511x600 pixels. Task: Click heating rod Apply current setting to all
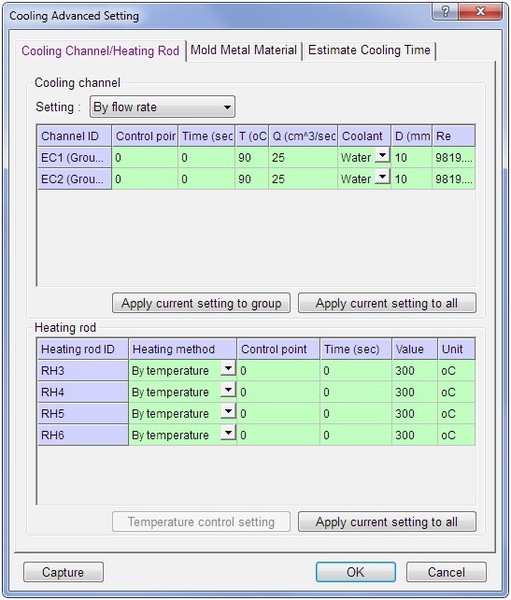(387, 522)
